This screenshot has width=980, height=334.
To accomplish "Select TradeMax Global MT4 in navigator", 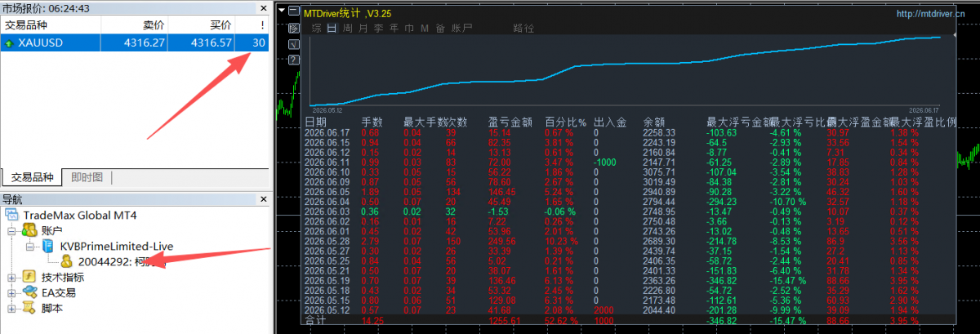I will (x=80, y=215).
